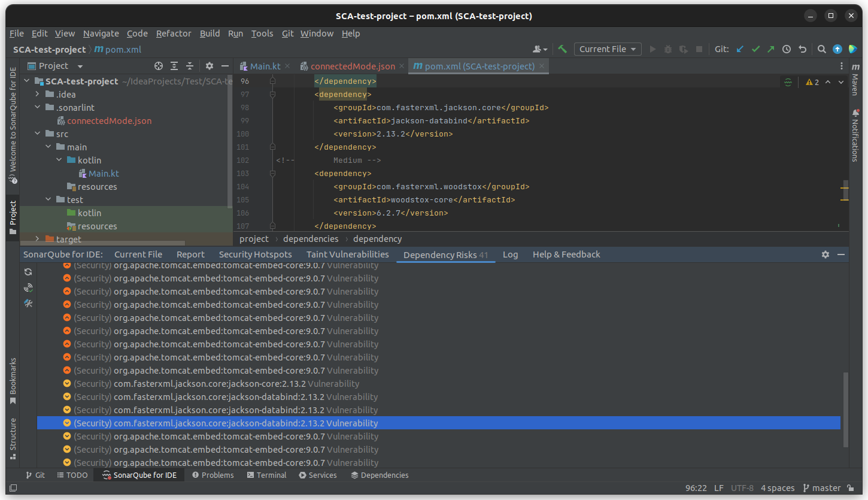Image resolution: width=868 pixels, height=500 pixels.
Task: Open Git history clock icon
Action: [787, 49]
